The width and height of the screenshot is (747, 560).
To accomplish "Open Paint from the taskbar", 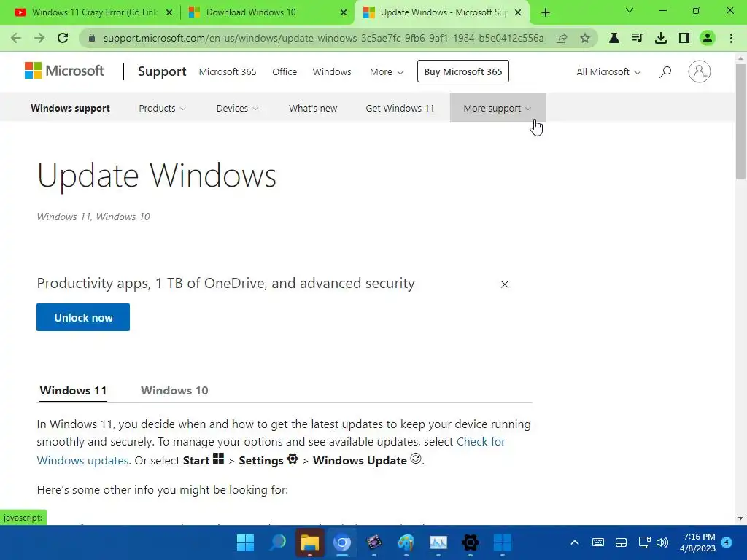I will (x=406, y=542).
